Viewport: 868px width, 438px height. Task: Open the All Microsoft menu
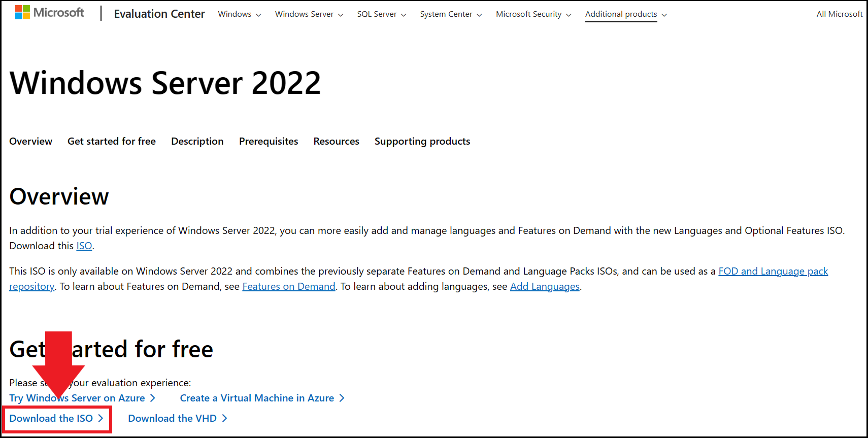[x=840, y=14]
